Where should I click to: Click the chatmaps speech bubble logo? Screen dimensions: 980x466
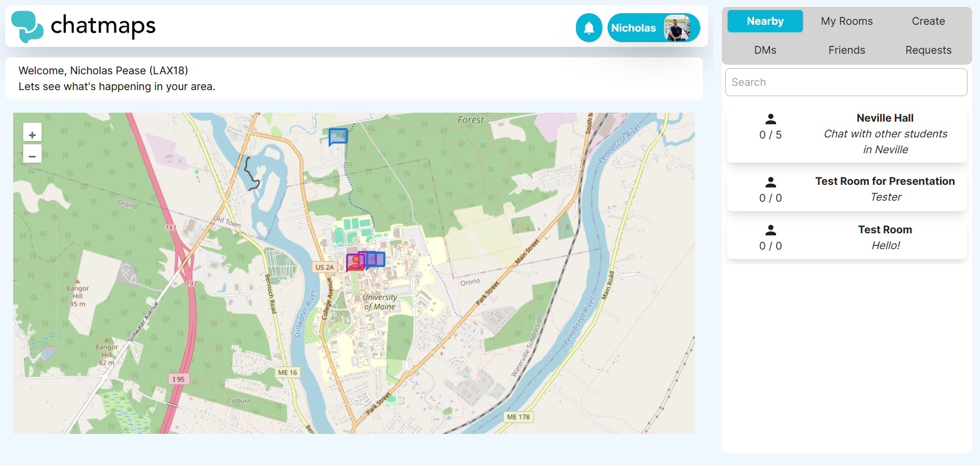(x=27, y=26)
